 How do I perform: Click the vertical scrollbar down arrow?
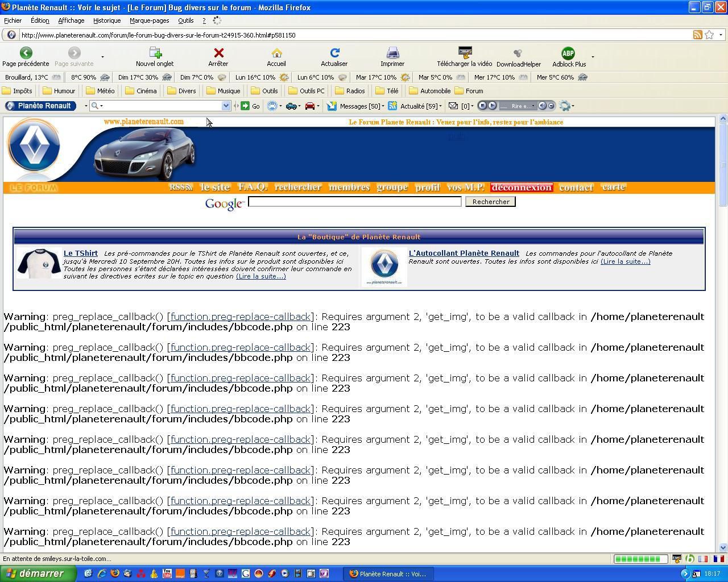(x=723, y=547)
